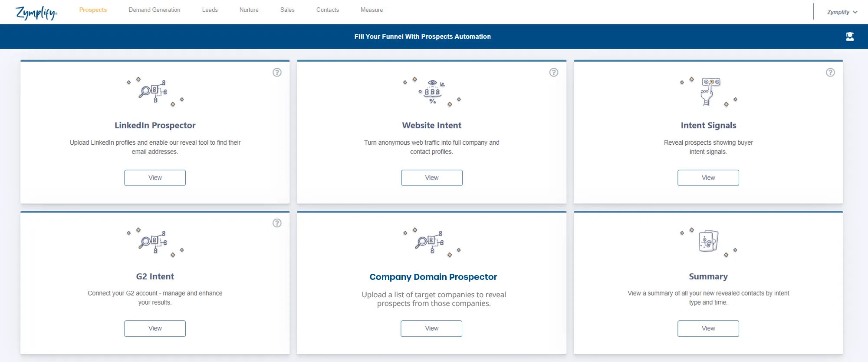View the Company Domain Prospector tool
This screenshot has width=868, height=362.
[x=431, y=329]
